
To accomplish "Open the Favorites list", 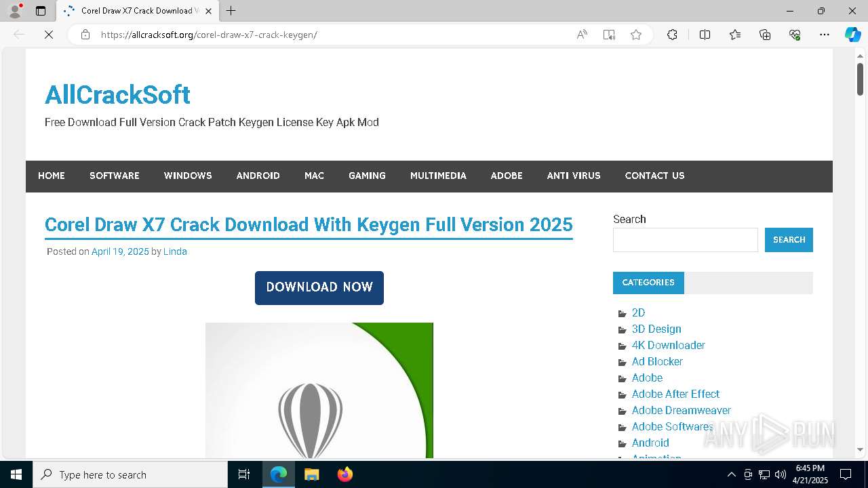I will (x=735, y=35).
